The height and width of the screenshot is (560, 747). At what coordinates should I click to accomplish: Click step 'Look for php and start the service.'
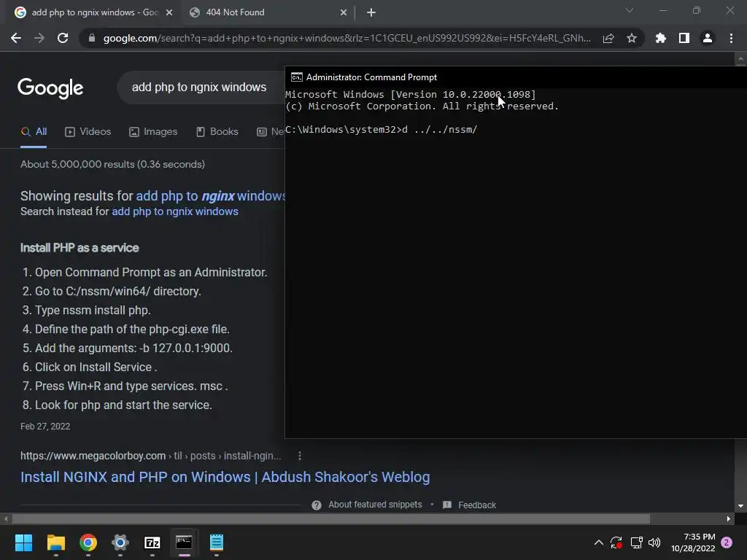point(123,405)
